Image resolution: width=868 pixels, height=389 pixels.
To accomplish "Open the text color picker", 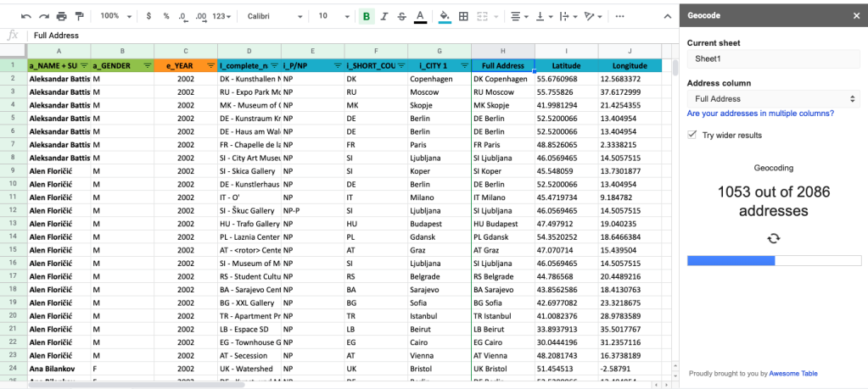I will point(420,17).
